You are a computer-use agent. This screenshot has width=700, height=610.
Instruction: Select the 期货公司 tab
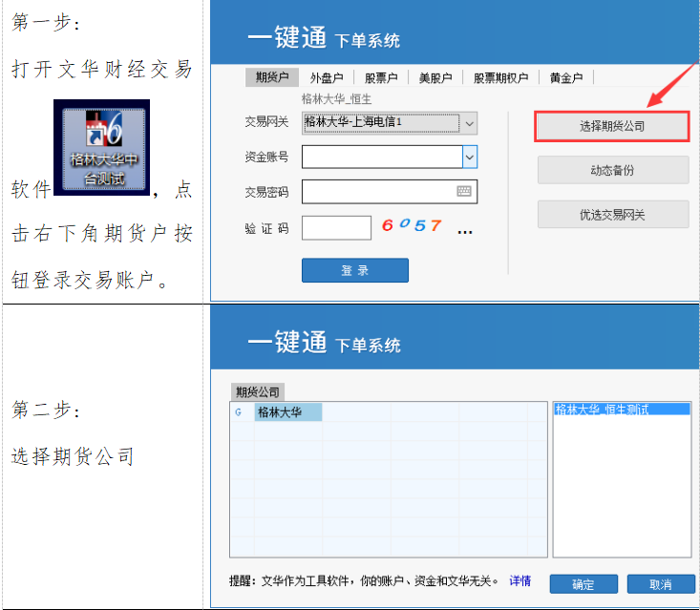pos(258,391)
